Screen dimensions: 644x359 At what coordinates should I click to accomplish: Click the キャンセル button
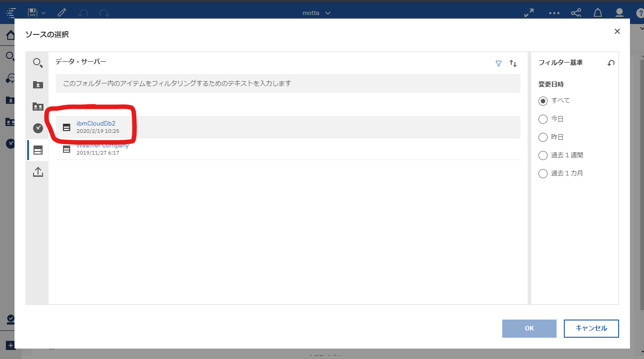591,329
